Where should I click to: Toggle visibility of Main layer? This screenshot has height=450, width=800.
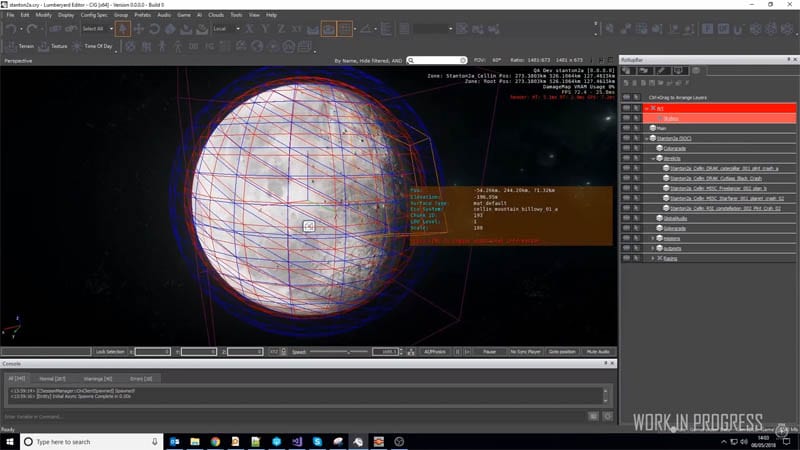(627, 128)
